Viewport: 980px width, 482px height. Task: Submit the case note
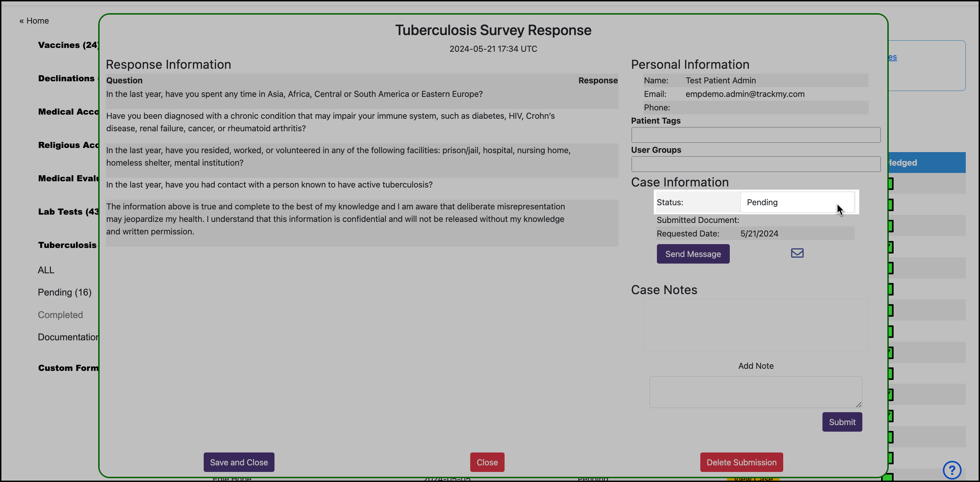[842, 422]
